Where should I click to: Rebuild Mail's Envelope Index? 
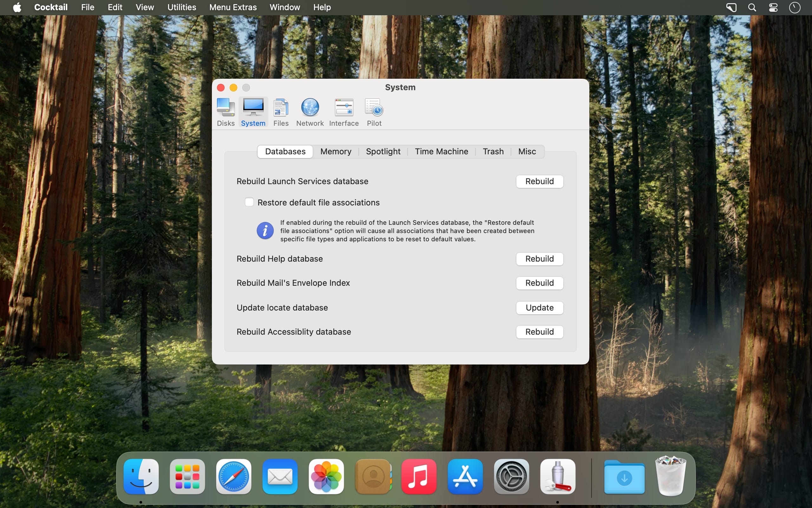click(539, 283)
